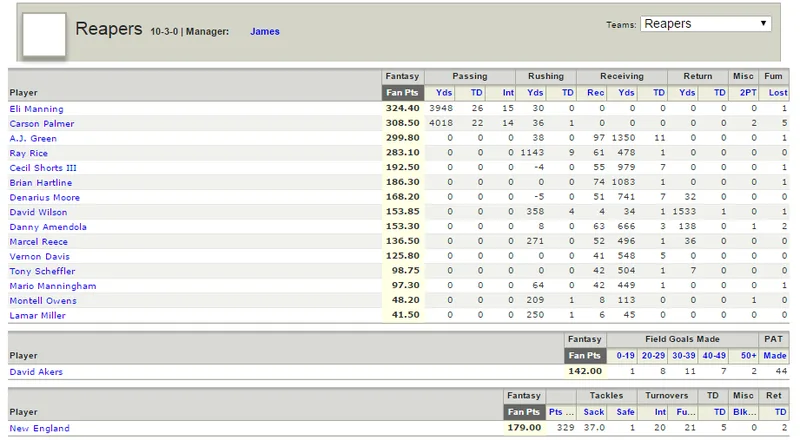
Task: Sort defense by Sack column
Action: (594, 412)
